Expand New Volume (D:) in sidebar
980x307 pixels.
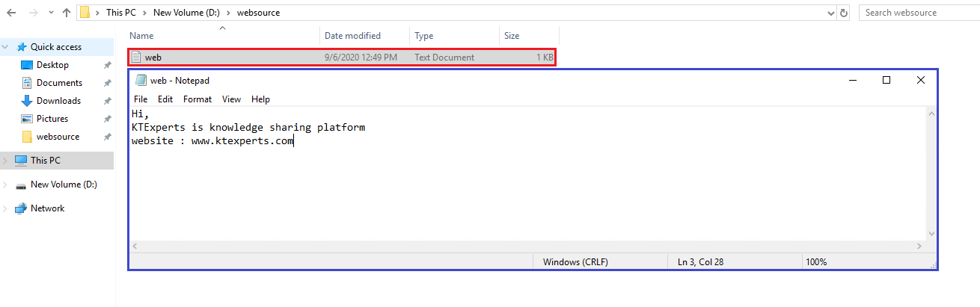[x=6, y=184]
